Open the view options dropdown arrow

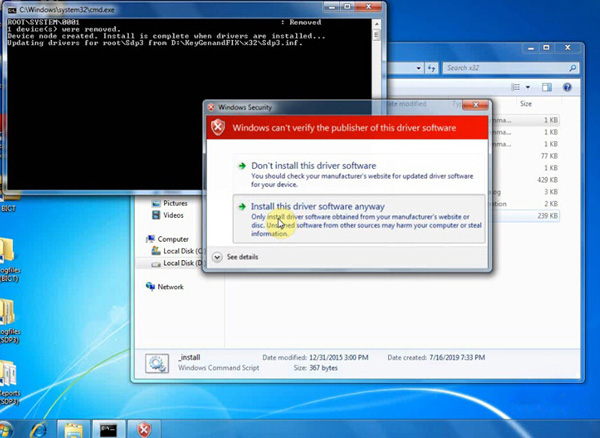pyautogui.click(x=528, y=87)
